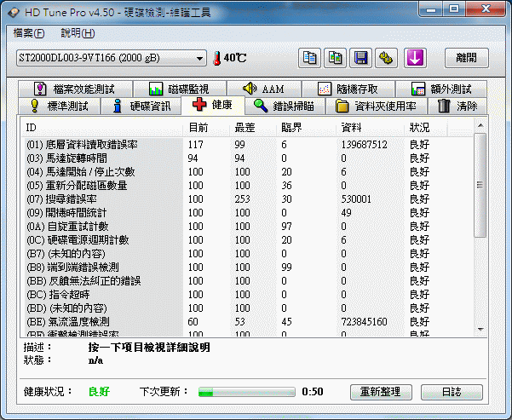Select row (B7) (未知的內容)
The height and width of the screenshot is (420, 512).
(246, 254)
